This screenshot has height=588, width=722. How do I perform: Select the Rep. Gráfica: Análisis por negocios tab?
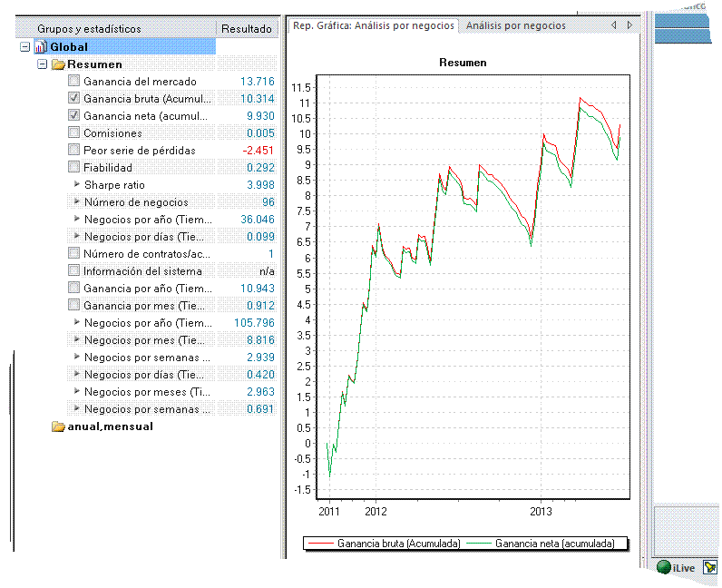[373, 25]
